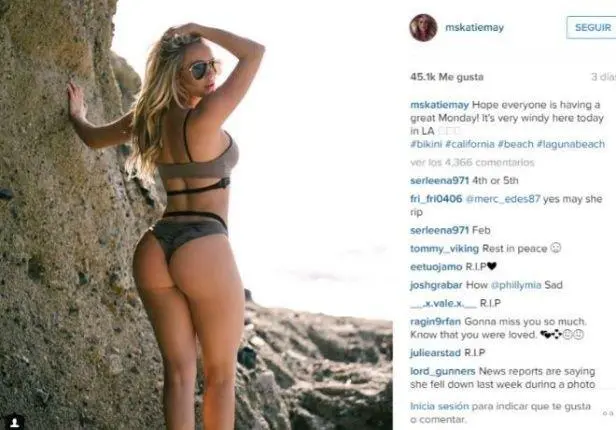Screen dimensions: 616x430
Task: Open the @phillymia mention
Action: tap(516, 285)
